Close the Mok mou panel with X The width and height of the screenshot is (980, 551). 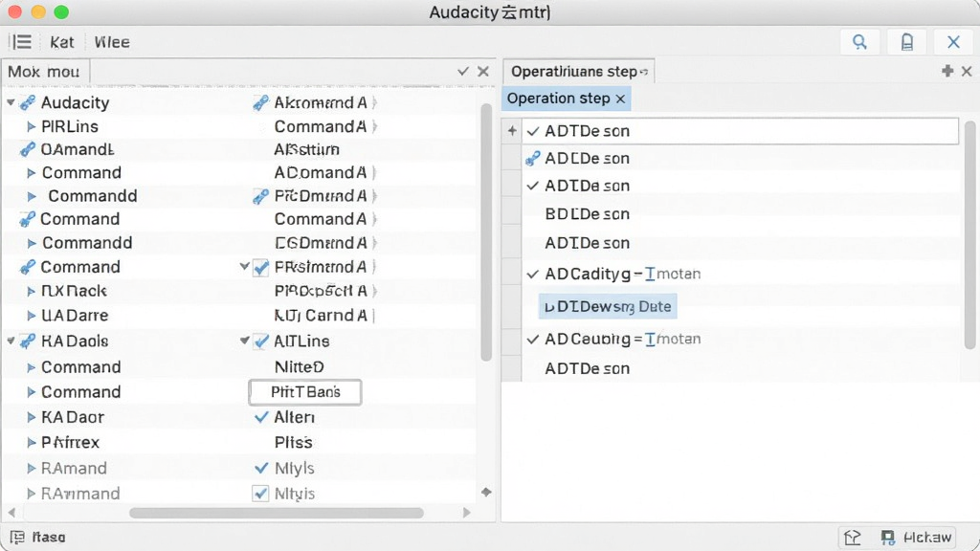483,71
